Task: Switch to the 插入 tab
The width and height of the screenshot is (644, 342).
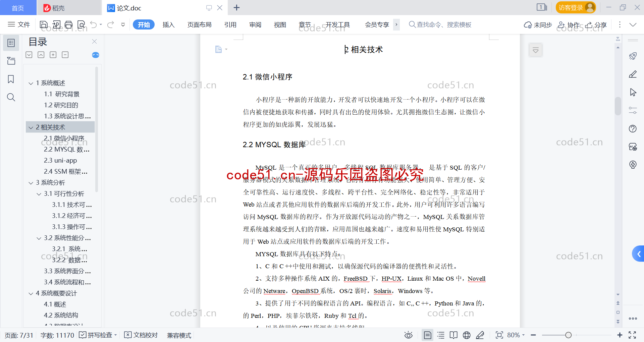Action: tap(168, 24)
